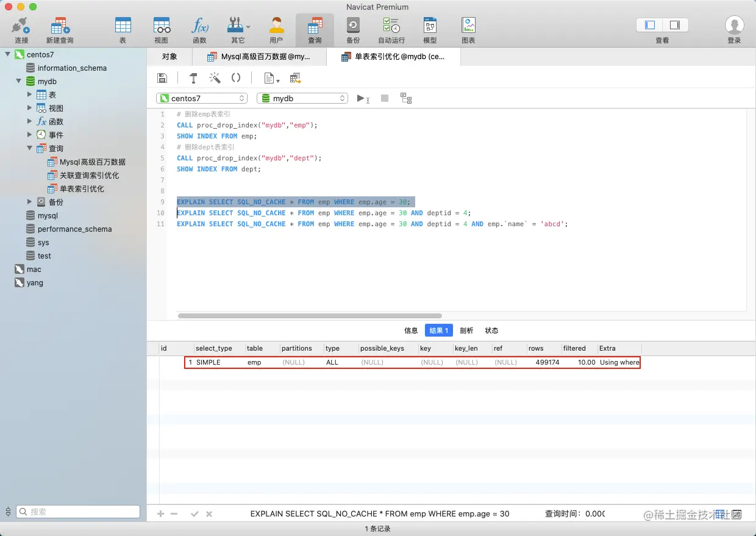Expand the 备份 backup node

point(30,202)
